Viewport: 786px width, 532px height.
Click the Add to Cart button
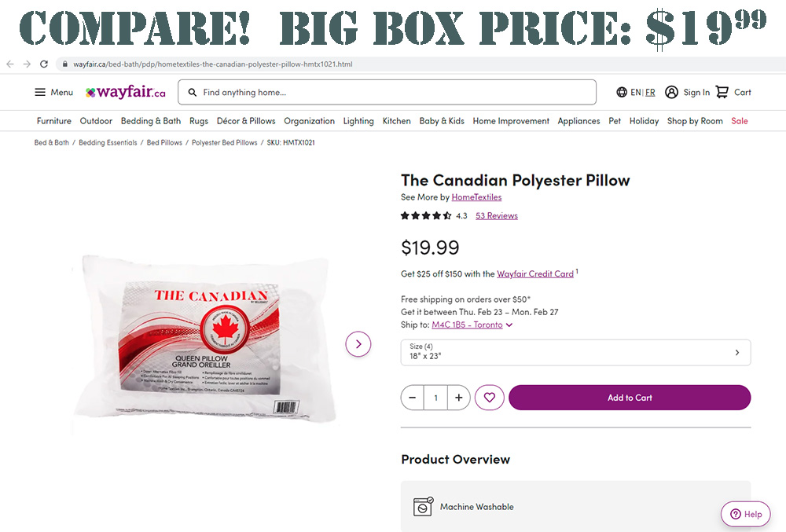click(x=629, y=398)
